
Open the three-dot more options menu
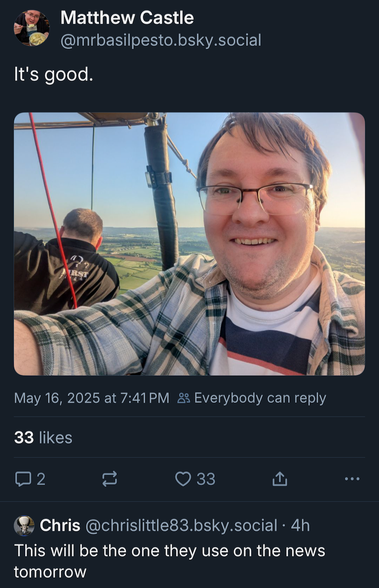pyautogui.click(x=352, y=479)
